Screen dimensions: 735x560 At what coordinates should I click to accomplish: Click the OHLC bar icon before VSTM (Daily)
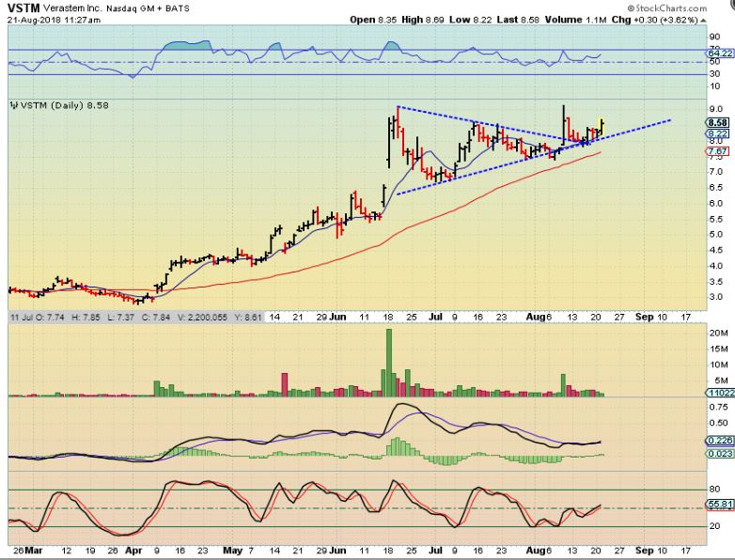point(14,105)
